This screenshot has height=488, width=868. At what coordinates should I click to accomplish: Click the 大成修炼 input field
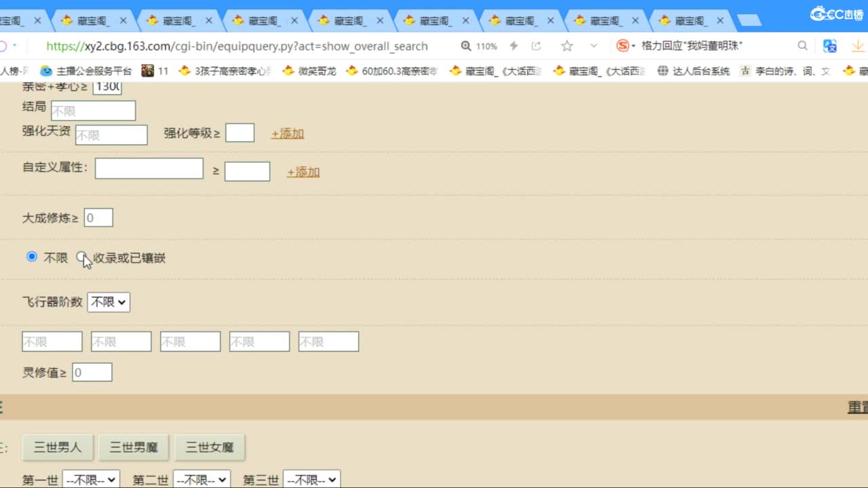[98, 218]
